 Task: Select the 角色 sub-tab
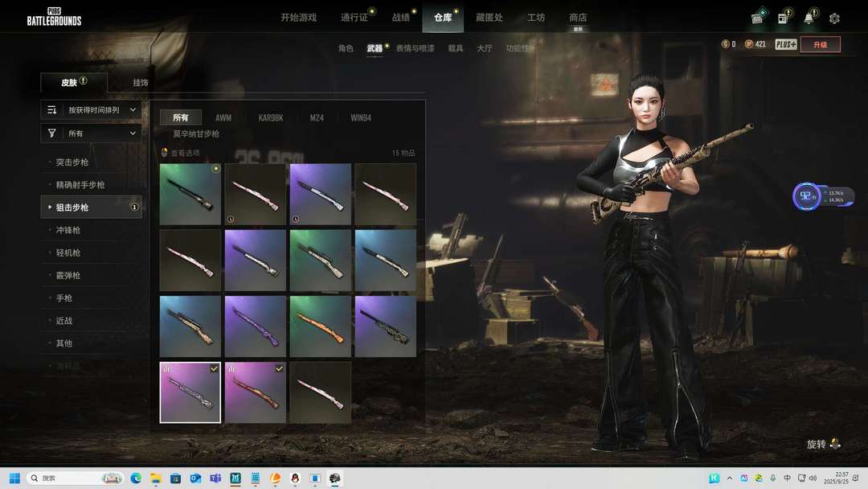(346, 48)
